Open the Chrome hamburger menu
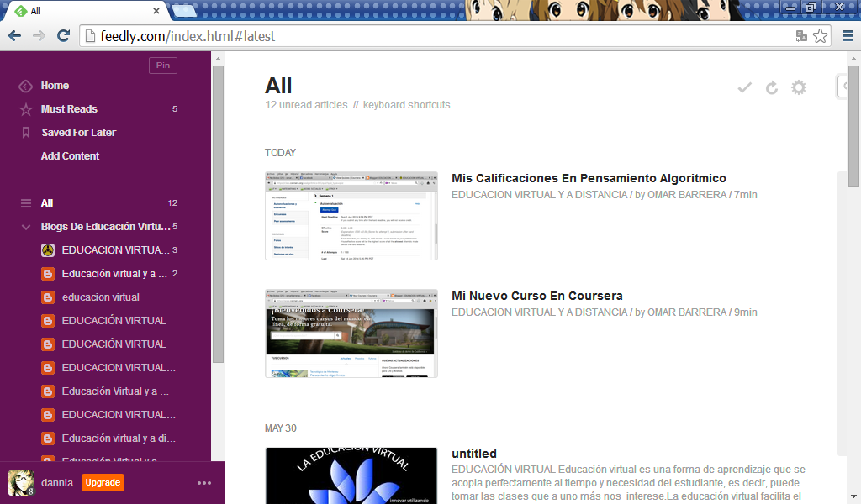Screen dimensions: 861x504 coord(848,36)
